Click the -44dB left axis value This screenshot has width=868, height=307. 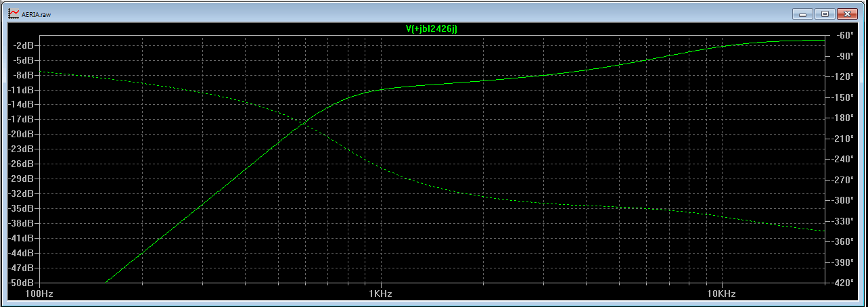coord(22,253)
